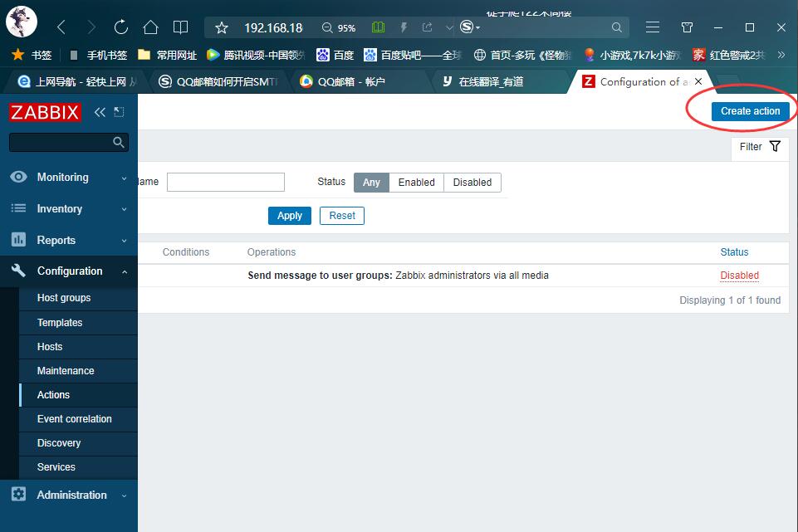Open Templates under Configuration
The height and width of the screenshot is (532, 798).
(x=78, y=323)
